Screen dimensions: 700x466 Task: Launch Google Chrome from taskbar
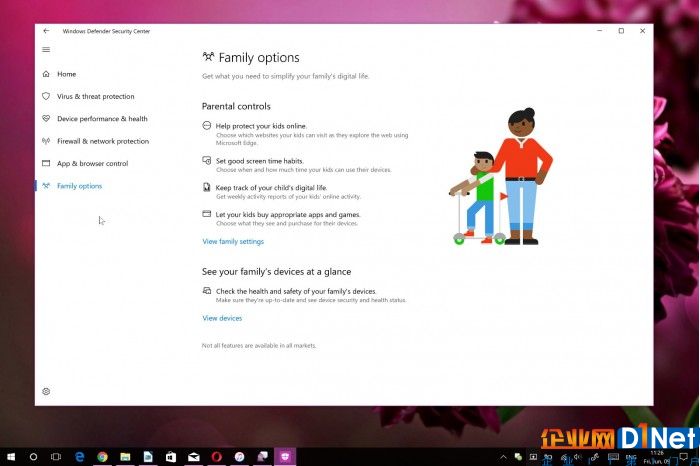click(102, 457)
